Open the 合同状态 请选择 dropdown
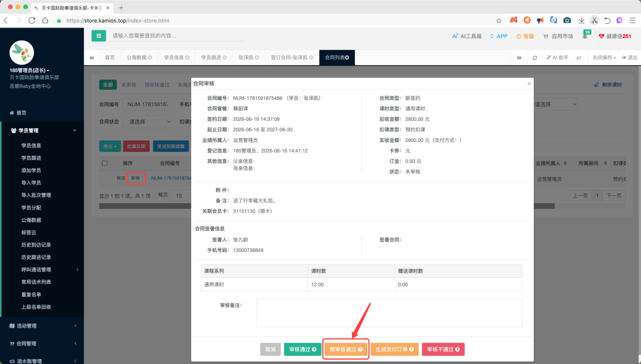The image size is (641, 364). click(x=148, y=122)
